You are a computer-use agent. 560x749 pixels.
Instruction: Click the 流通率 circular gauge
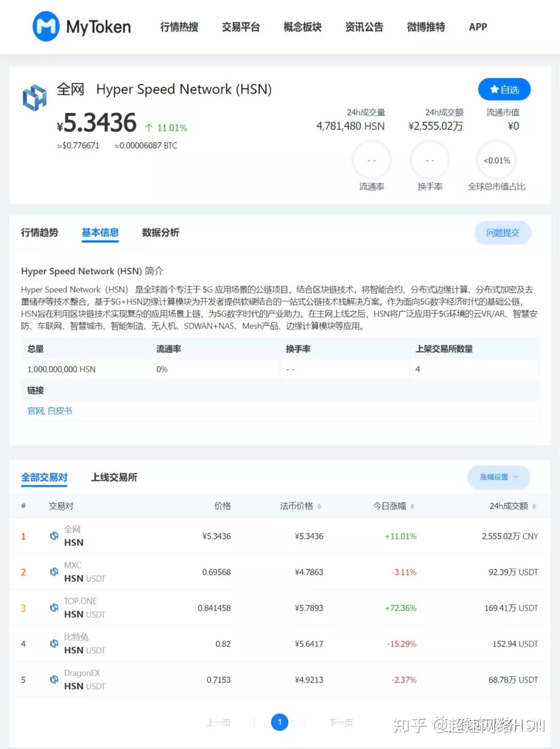(x=372, y=160)
